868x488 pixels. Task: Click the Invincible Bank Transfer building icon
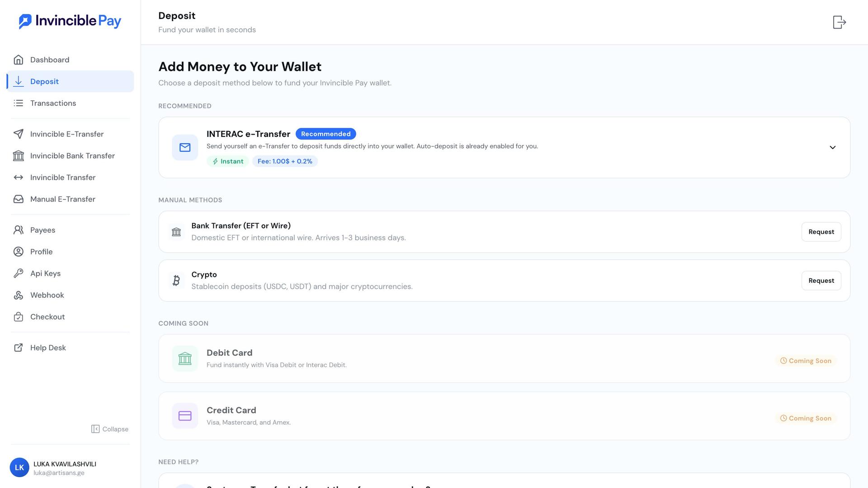pyautogui.click(x=19, y=156)
